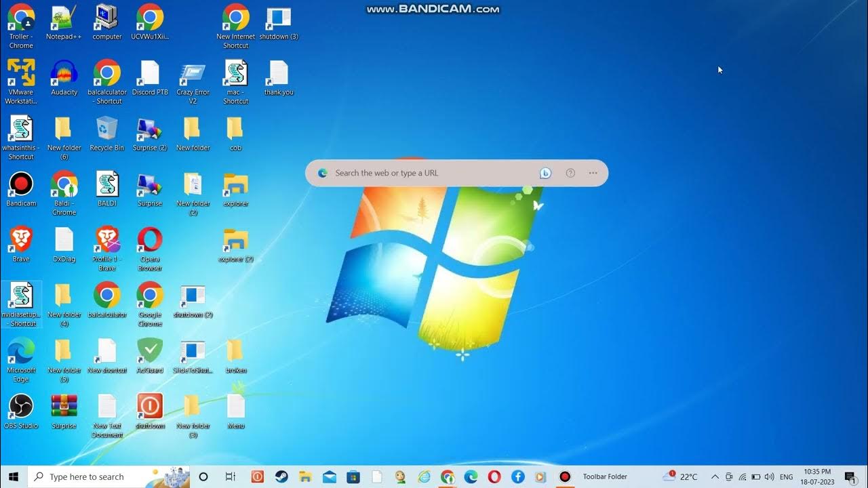Open the Surprise WinRAR archive icon
The height and width of the screenshot is (488, 868).
pyautogui.click(x=64, y=411)
